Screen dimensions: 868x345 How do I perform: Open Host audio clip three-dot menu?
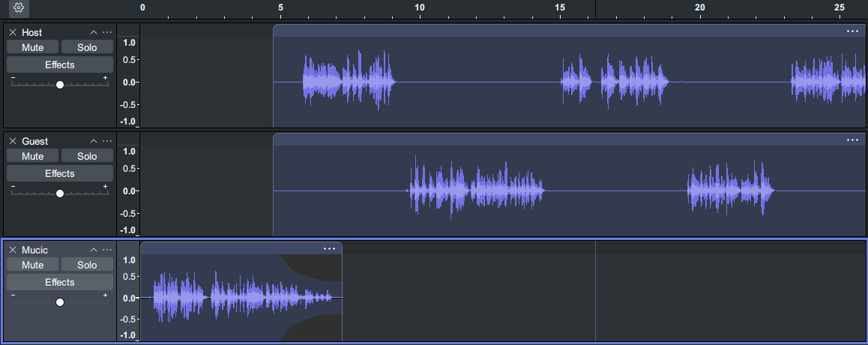coord(852,31)
